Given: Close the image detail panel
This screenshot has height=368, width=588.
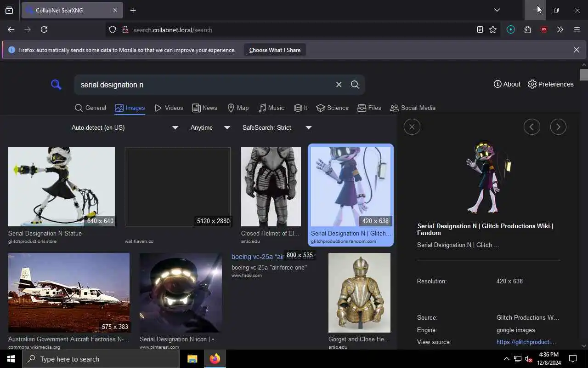Looking at the screenshot, I should [412, 127].
